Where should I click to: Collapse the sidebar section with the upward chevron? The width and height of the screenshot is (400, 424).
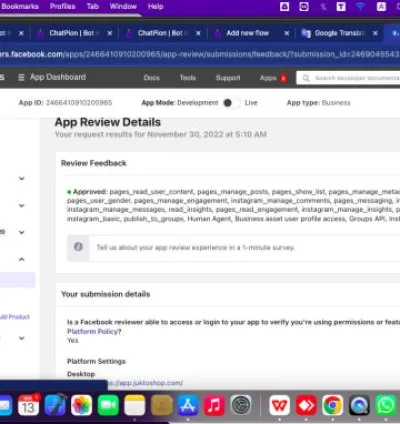coord(22,259)
